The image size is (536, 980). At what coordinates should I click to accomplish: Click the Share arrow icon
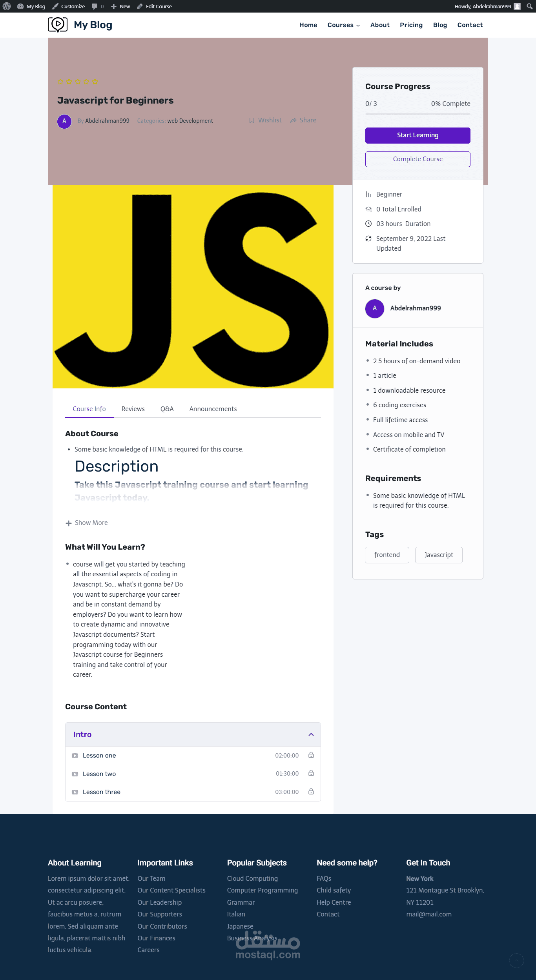point(293,120)
